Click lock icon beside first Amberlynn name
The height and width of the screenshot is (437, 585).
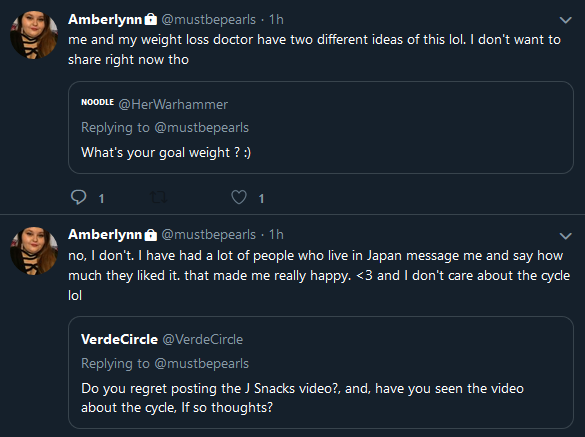151,19
